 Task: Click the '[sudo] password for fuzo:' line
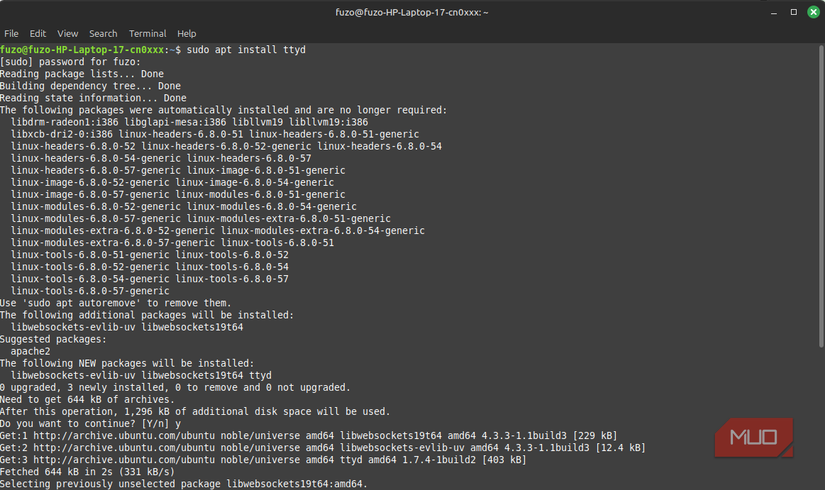[x=71, y=62]
